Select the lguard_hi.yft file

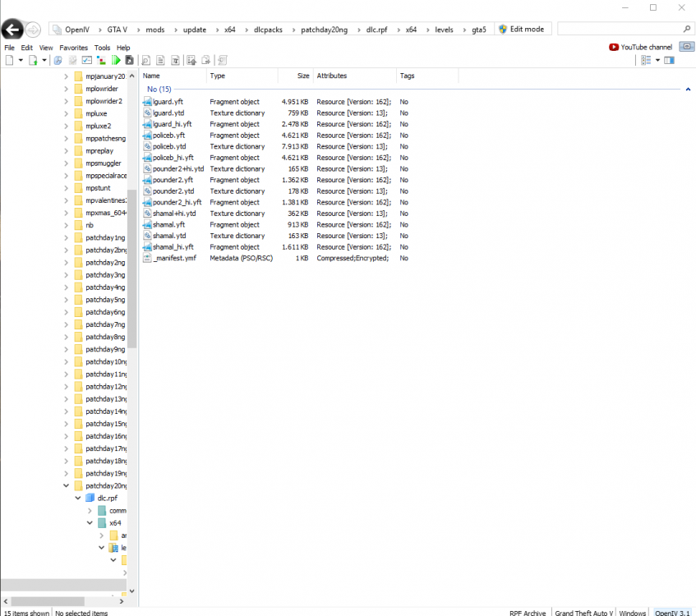173,124
